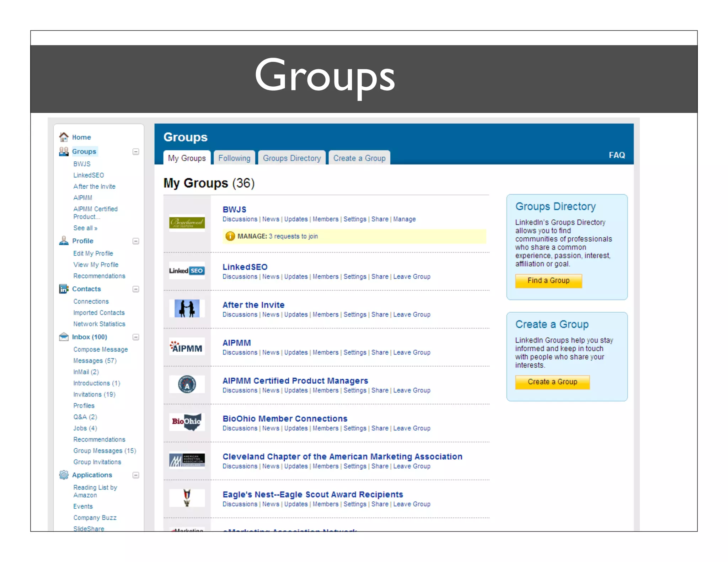Image resolution: width=728 pixels, height=562 pixels.
Task: Click the Inbox envelope icon
Action: [x=64, y=337]
